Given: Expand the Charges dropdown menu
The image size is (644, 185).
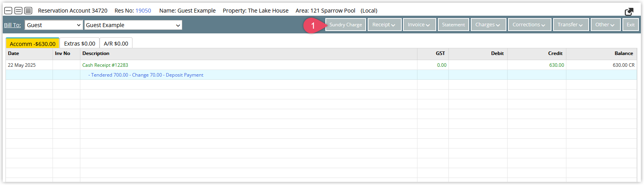Looking at the screenshot, I should [488, 25].
